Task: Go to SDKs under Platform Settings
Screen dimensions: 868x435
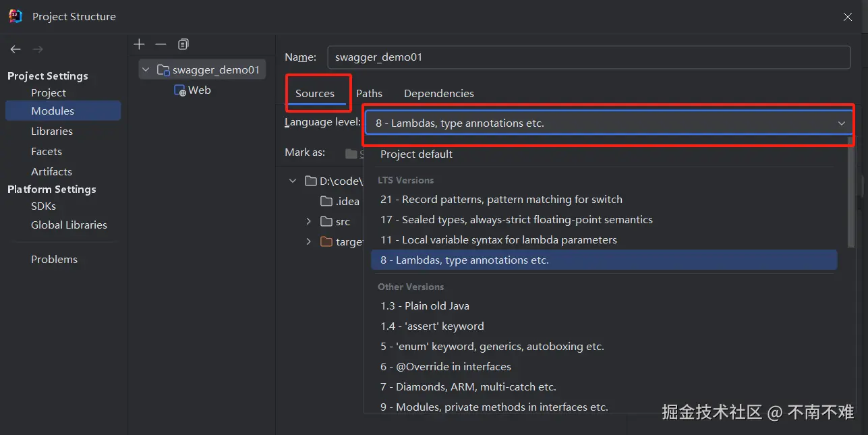Action: point(43,206)
